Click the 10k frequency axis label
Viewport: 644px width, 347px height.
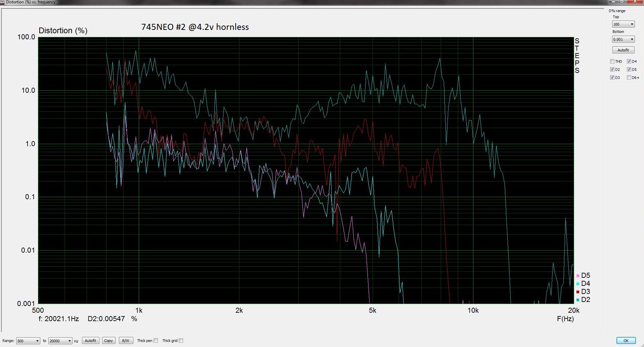point(473,310)
